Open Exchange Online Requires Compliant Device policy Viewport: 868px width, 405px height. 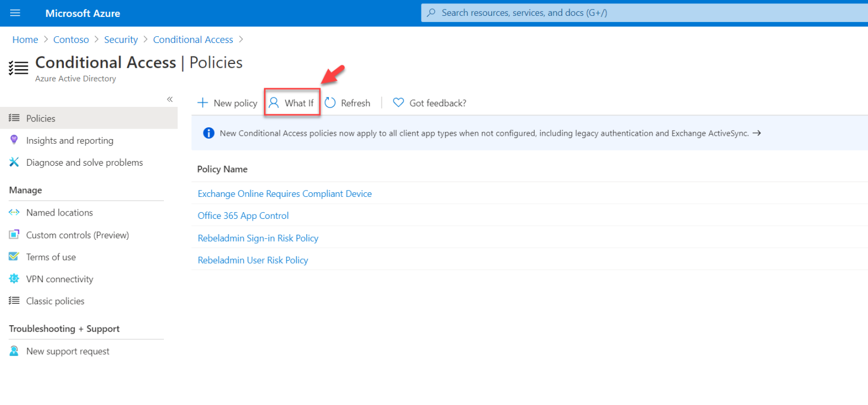coord(284,193)
